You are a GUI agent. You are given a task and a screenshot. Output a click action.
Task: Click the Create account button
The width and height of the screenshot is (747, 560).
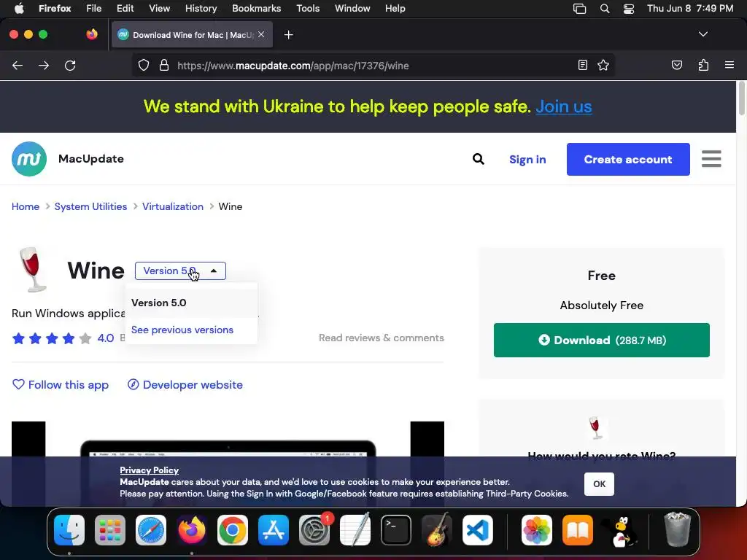(628, 160)
